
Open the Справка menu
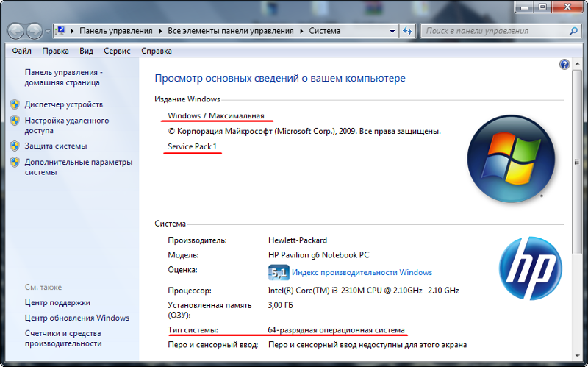[157, 51]
